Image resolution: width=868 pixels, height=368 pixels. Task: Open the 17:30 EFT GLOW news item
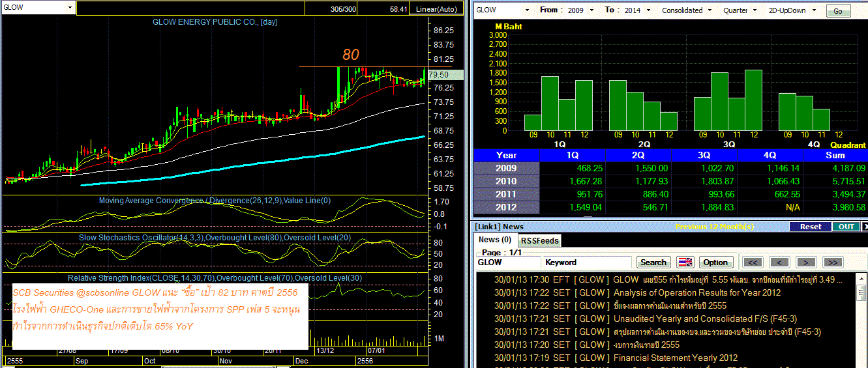coord(668,279)
